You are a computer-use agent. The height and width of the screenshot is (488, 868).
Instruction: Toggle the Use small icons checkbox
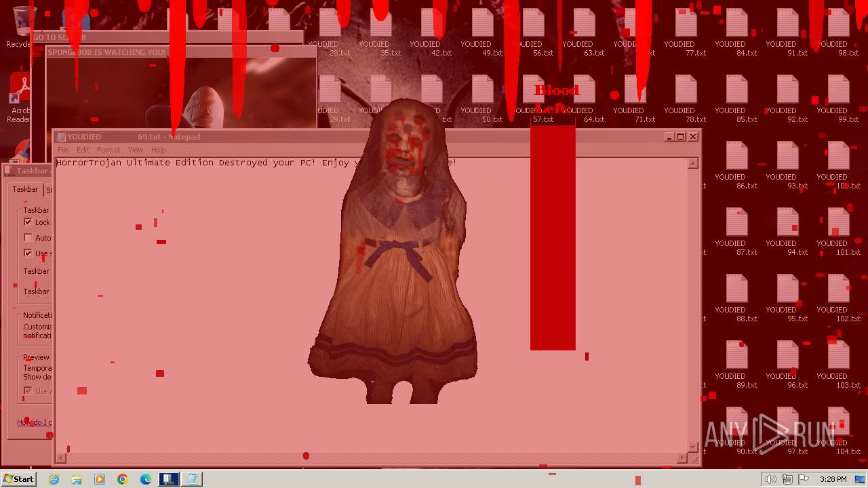[x=28, y=253]
